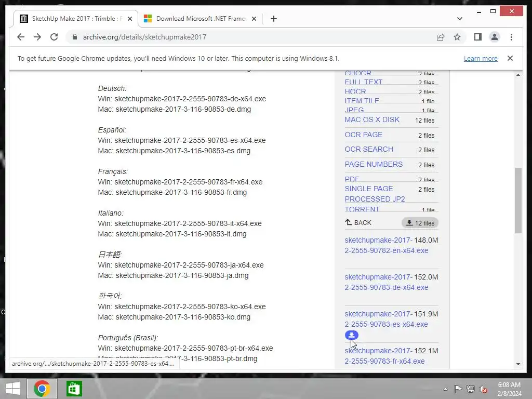The height and width of the screenshot is (399, 532).
Task: Download all 12 files button
Action: click(420, 223)
